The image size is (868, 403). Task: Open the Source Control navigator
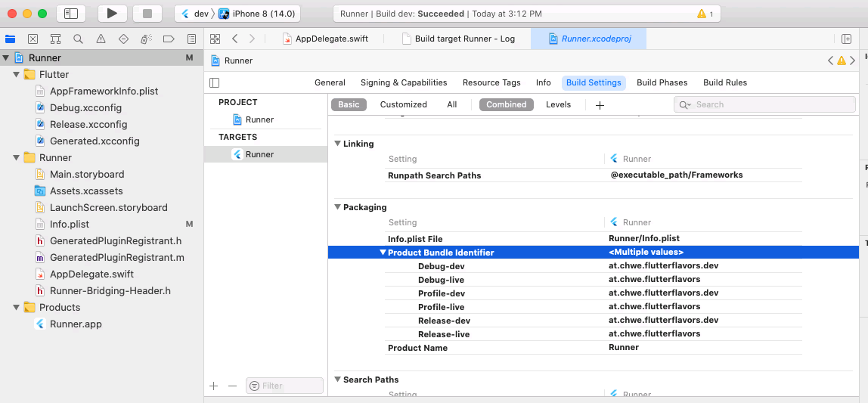pos(33,39)
